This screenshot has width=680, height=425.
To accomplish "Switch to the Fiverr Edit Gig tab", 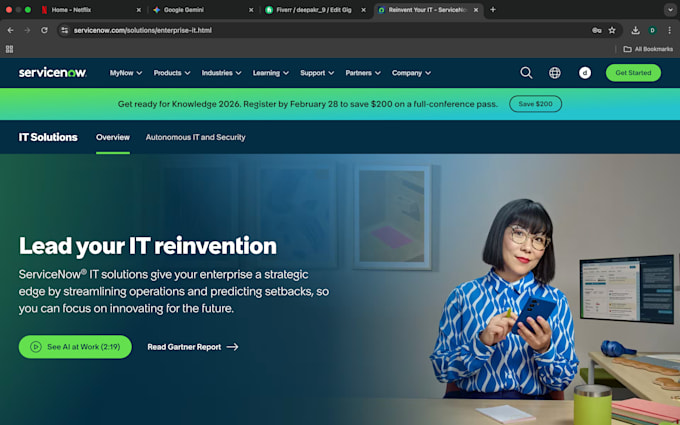I will pos(314,10).
